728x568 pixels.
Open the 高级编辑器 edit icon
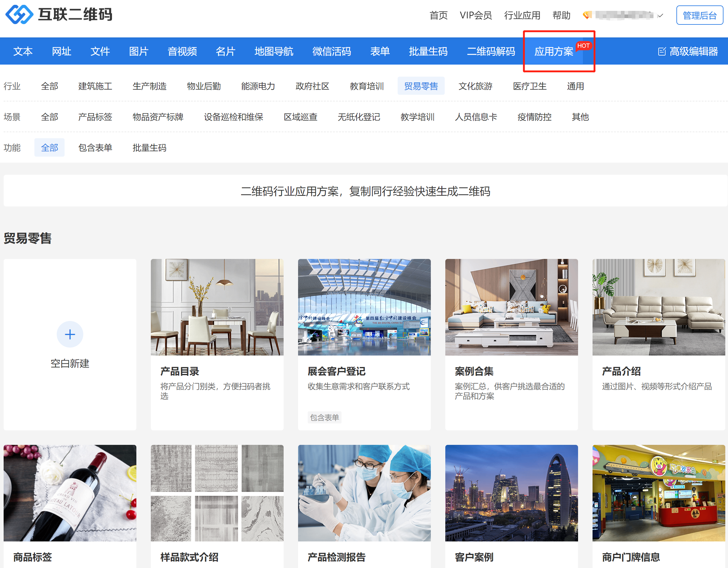662,52
